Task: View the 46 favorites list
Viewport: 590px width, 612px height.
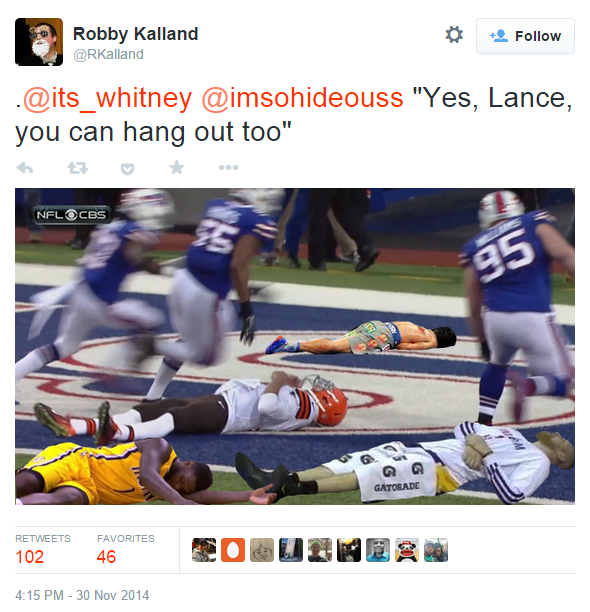Action: [126, 550]
